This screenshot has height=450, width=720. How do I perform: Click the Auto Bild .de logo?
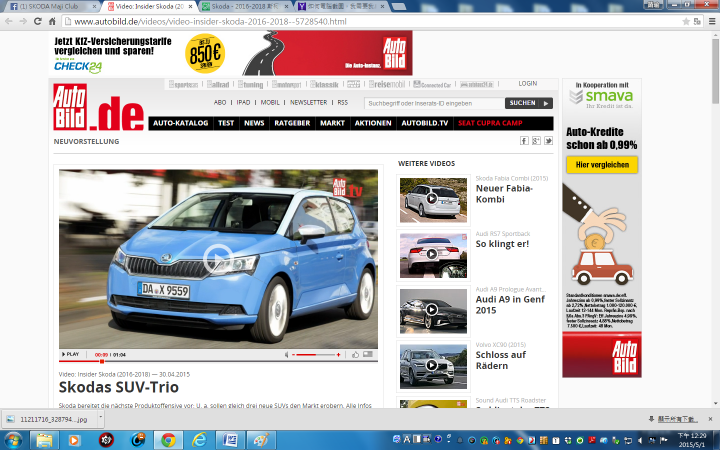[98, 107]
